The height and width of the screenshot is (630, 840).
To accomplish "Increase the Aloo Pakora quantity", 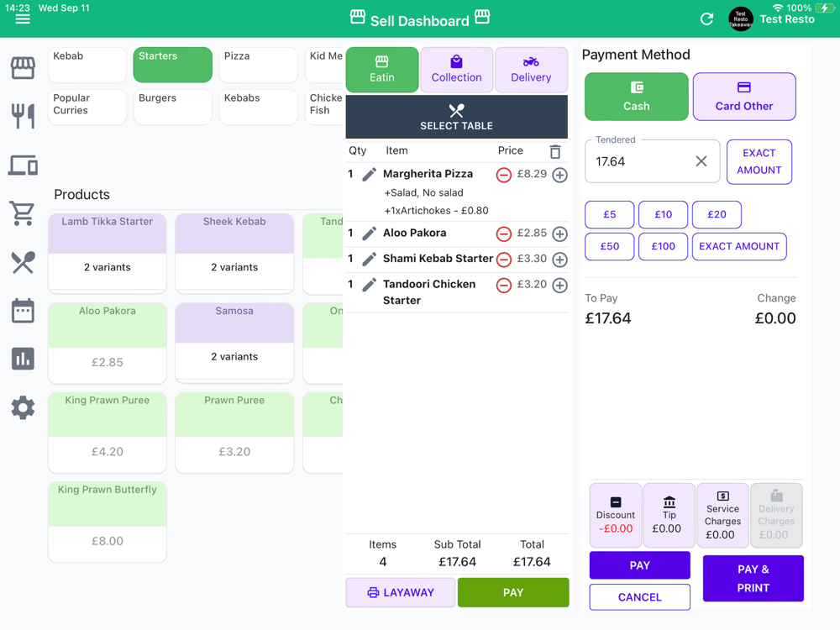I will pos(559,234).
